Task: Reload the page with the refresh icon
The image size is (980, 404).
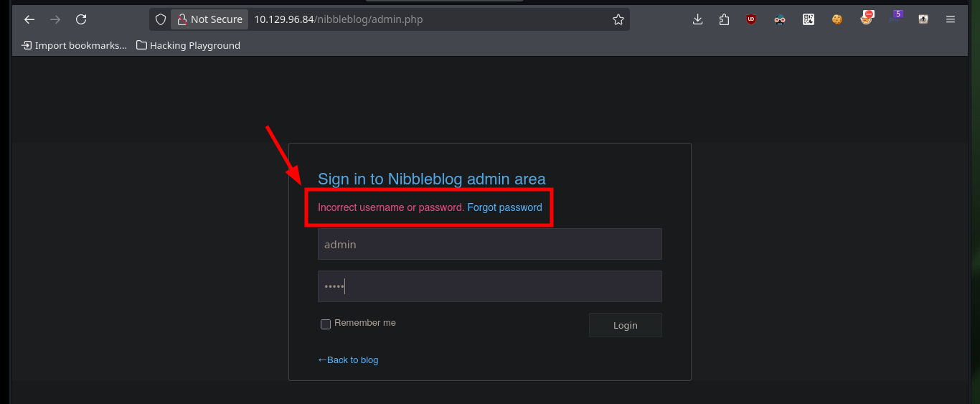Action: tap(81, 19)
